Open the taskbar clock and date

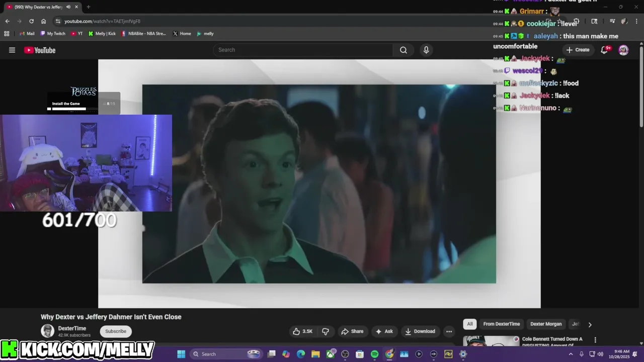pos(619,354)
